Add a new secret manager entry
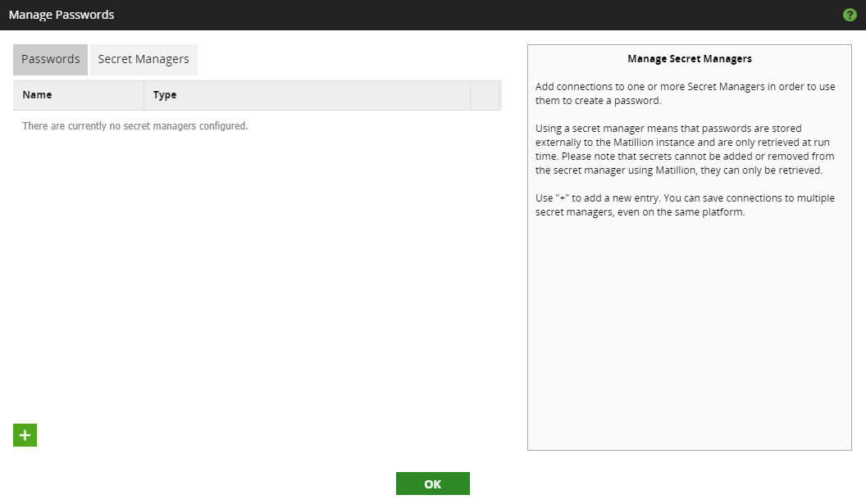 pos(25,435)
